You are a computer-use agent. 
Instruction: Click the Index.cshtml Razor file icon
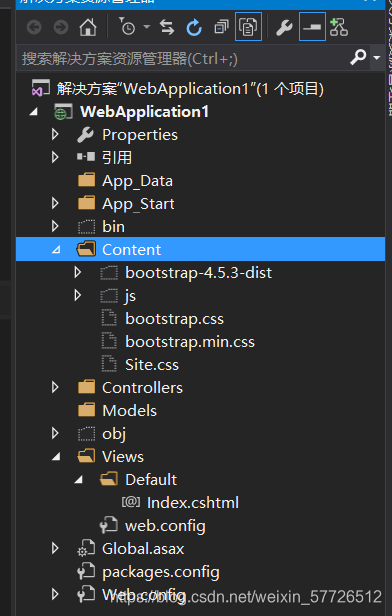(x=131, y=502)
